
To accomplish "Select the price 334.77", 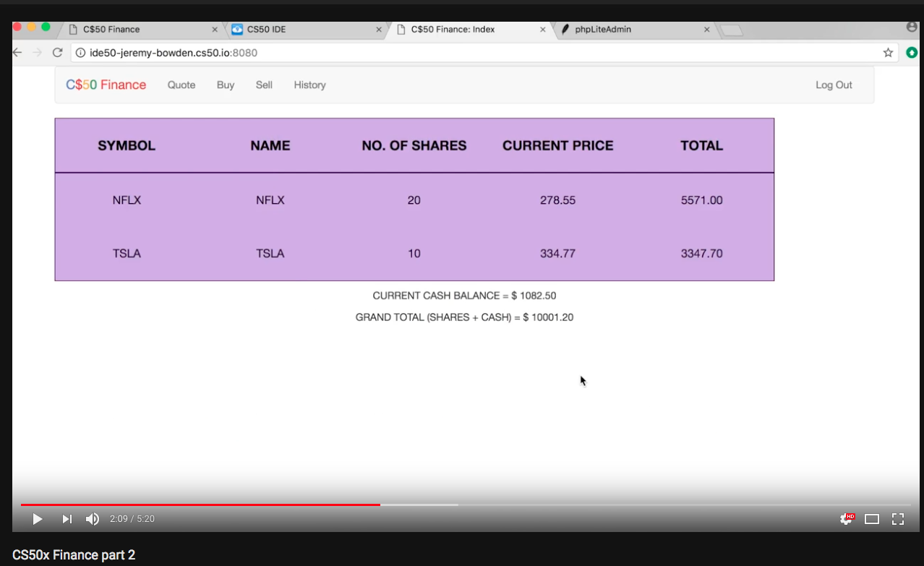I will pos(558,254).
